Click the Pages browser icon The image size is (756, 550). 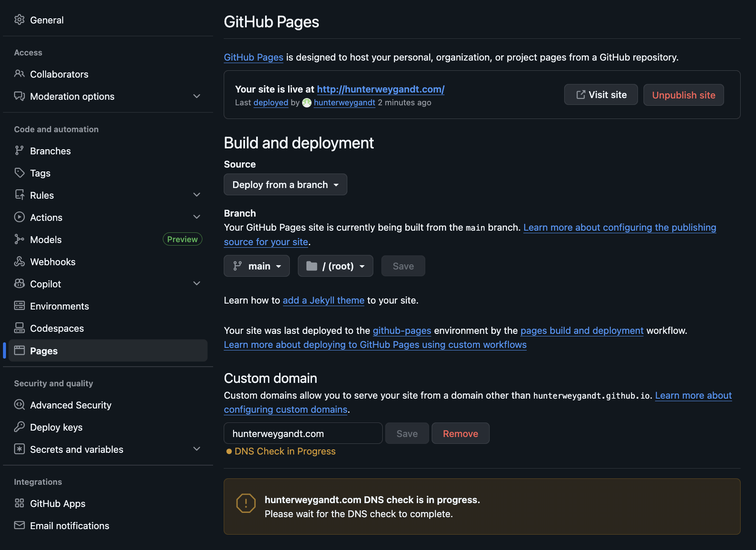coord(19,350)
